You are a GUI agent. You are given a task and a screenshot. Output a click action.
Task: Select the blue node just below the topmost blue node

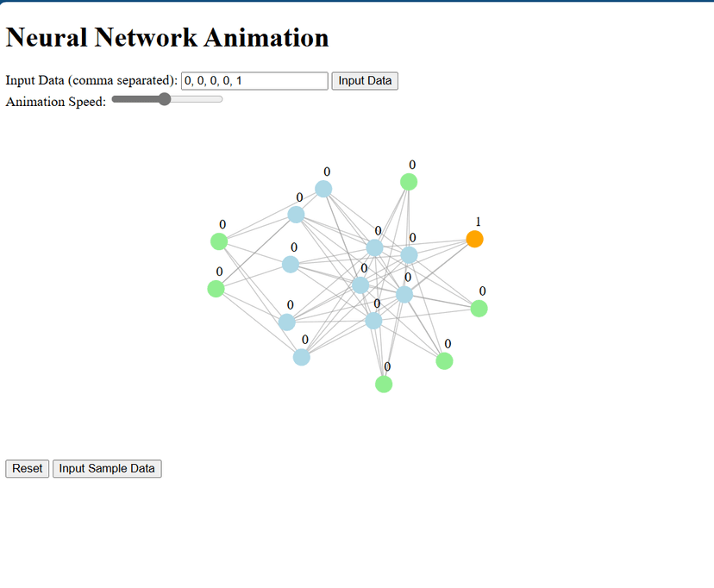[x=296, y=215]
